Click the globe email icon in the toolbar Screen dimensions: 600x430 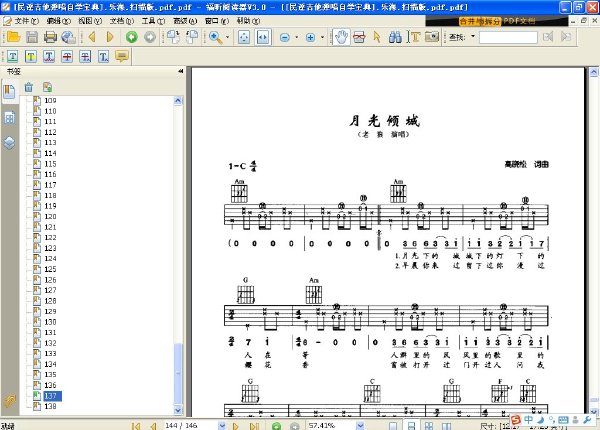coord(69,37)
